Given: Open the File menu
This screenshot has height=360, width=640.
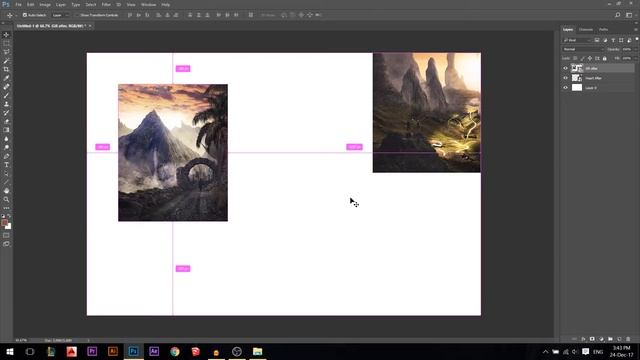Looking at the screenshot, I should click(18, 4).
